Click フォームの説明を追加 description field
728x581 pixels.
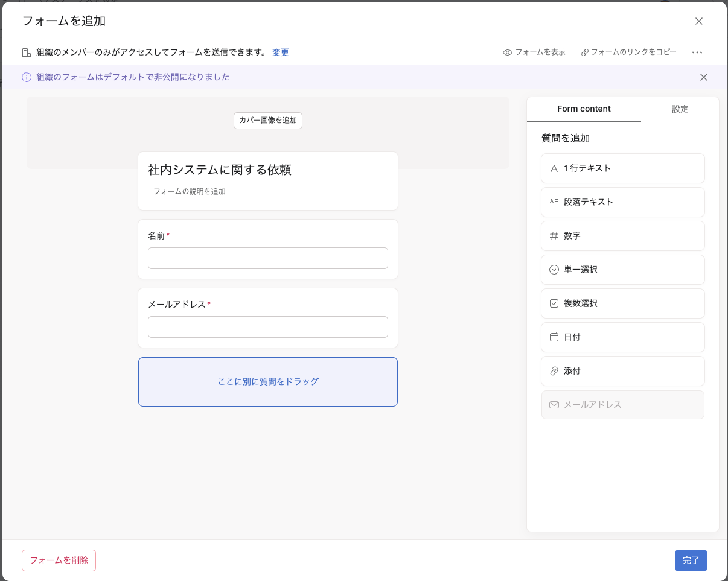pyautogui.click(x=190, y=191)
